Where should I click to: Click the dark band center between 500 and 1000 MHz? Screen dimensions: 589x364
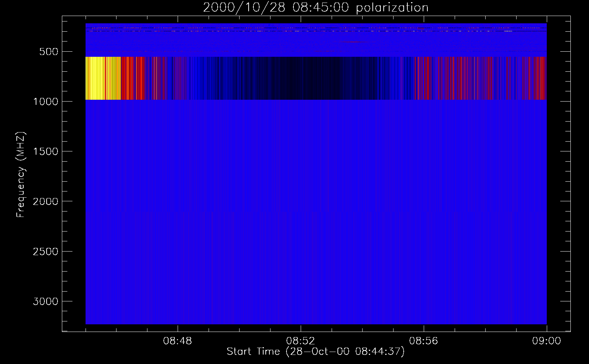[x=316, y=78]
